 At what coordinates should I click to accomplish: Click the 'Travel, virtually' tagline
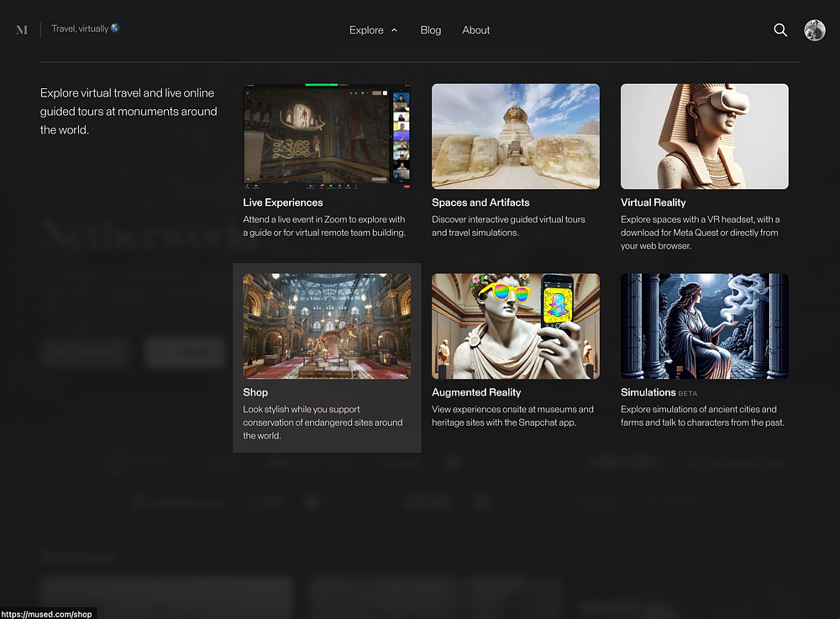(85, 29)
